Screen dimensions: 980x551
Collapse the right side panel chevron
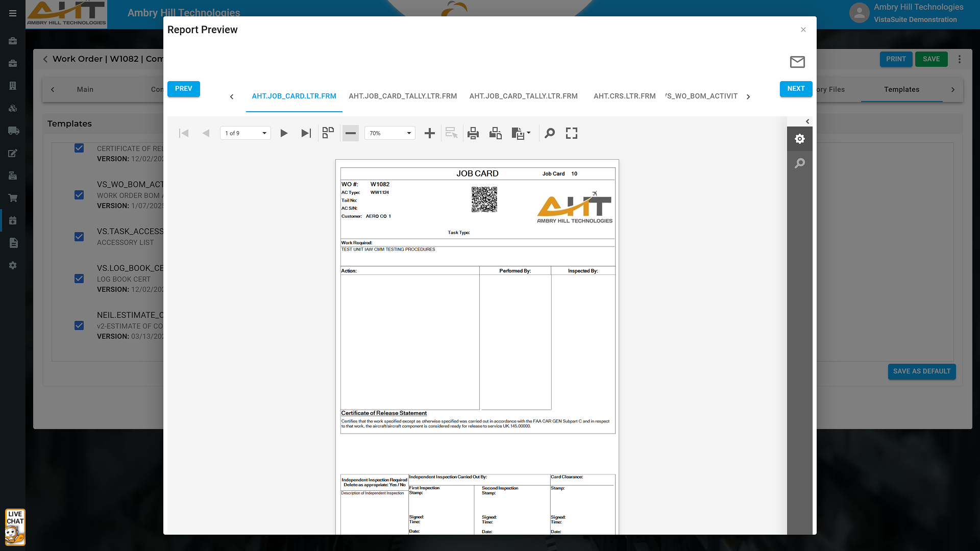pyautogui.click(x=807, y=121)
